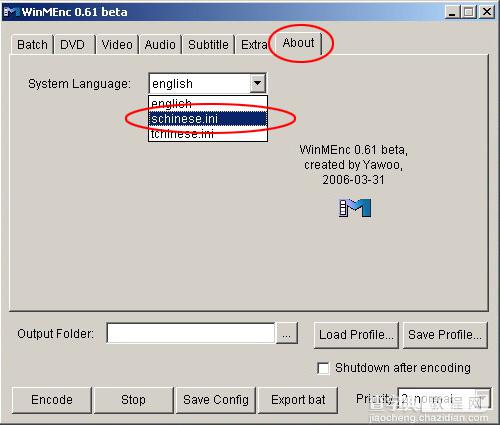Click the System Language combo box field

pyautogui.click(x=207, y=83)
